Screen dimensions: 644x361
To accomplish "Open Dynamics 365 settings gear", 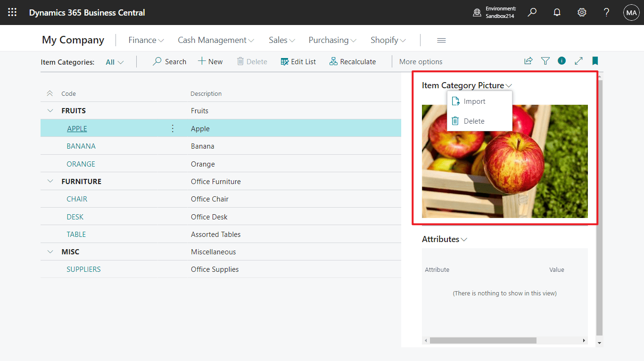I will click(581, 12).
